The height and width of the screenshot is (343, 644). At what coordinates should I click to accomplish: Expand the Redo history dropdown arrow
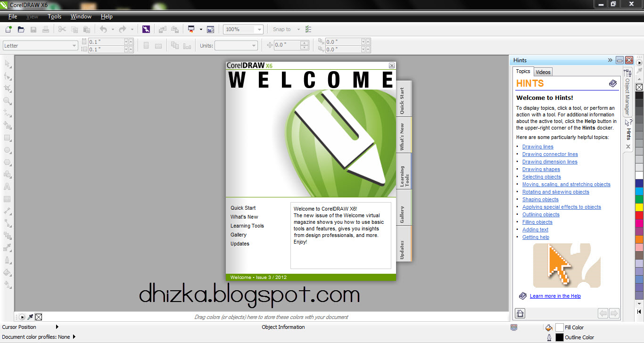coord(132,29)
